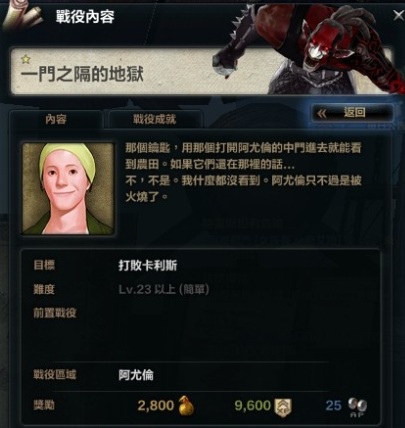Click the objective text 打敗卡利斯
Viewport: 405px width, 428px height.
148,266
